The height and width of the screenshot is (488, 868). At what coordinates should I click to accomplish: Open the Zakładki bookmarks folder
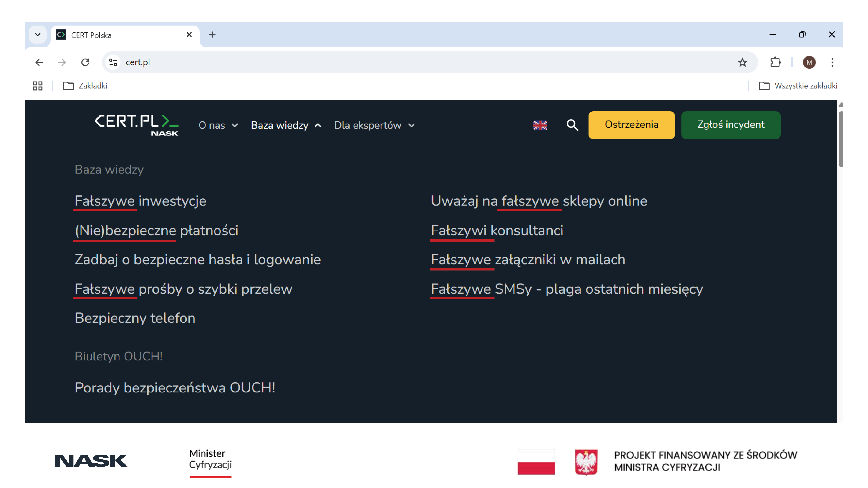pyautogui.click(x=85, y=86)
